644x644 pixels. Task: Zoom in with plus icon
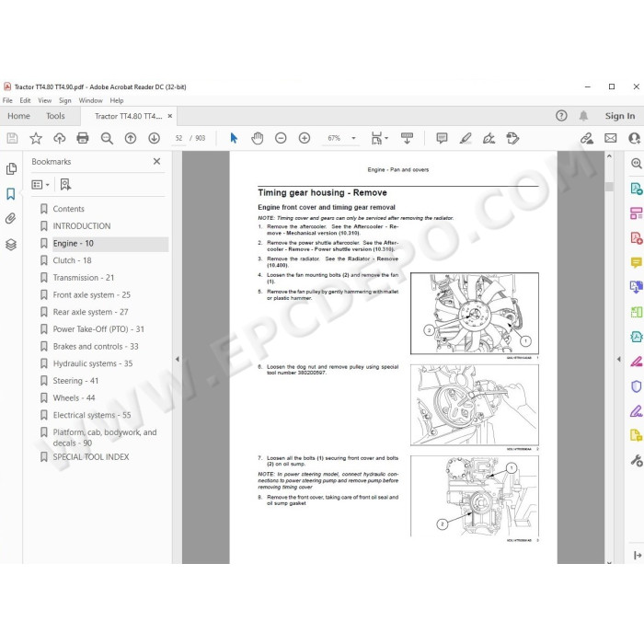pyautogui.click(x=305, y=138)
